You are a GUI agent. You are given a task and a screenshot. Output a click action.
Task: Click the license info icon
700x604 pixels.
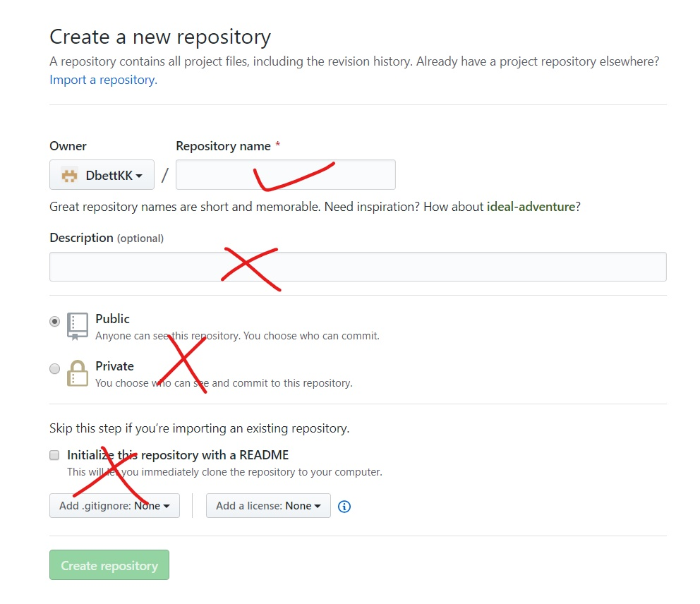click(x=344, y=506)
